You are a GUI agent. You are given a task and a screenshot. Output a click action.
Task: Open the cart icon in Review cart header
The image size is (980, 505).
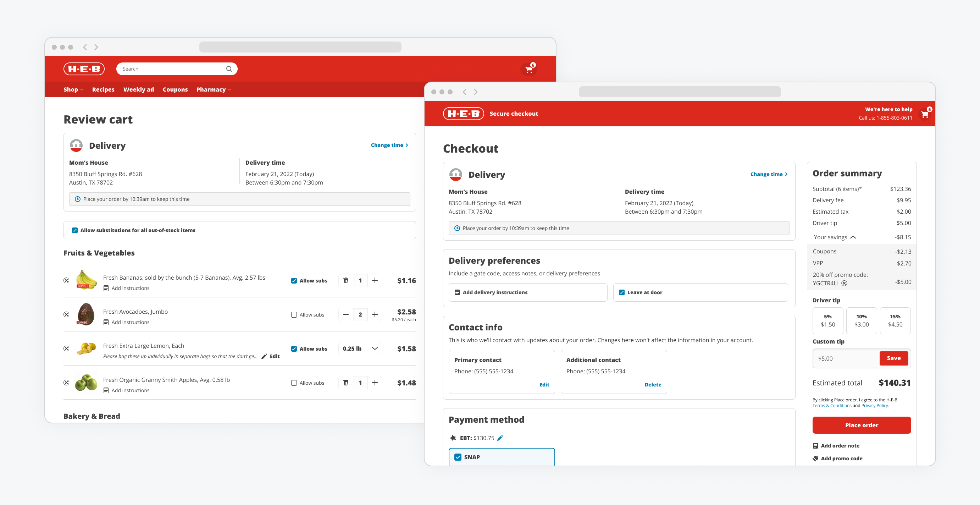tap(529, 69)
